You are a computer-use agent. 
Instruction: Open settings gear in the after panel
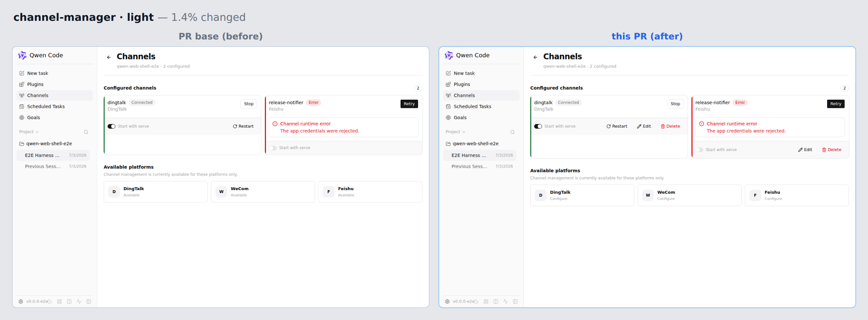click(447, 301)
